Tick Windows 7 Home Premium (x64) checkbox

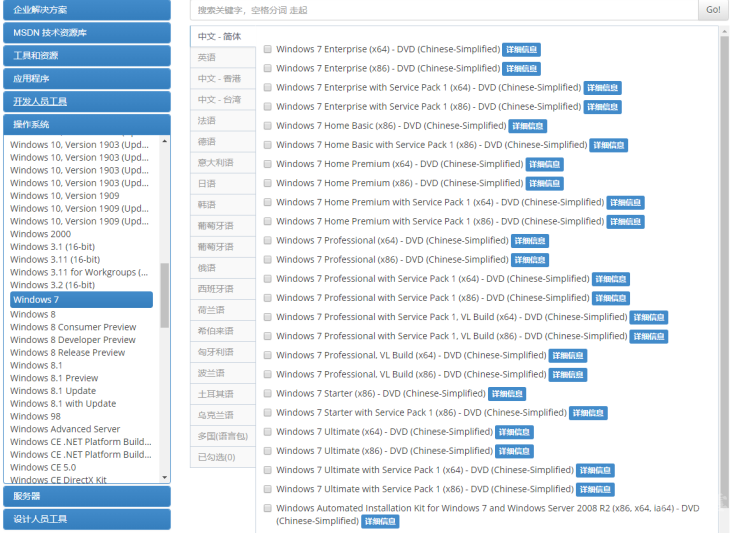point(268,164)
